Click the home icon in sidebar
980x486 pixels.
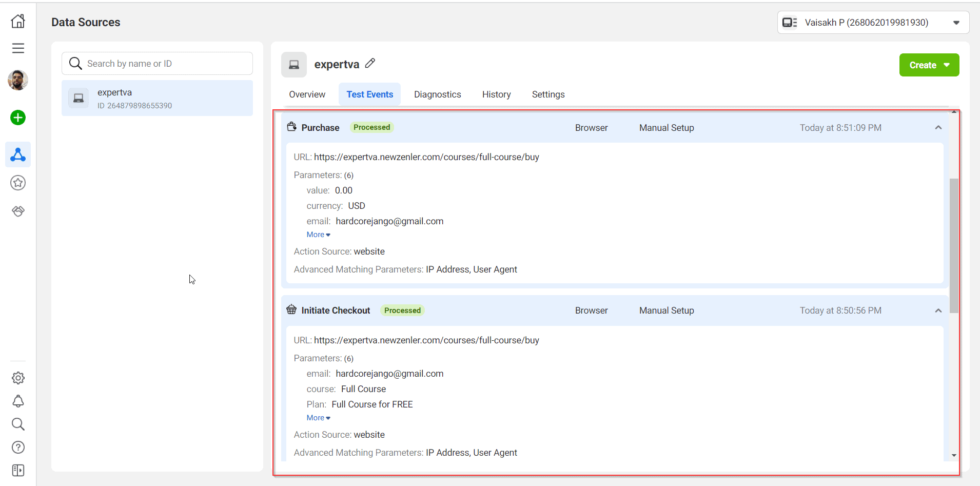[x=18, y=21]
